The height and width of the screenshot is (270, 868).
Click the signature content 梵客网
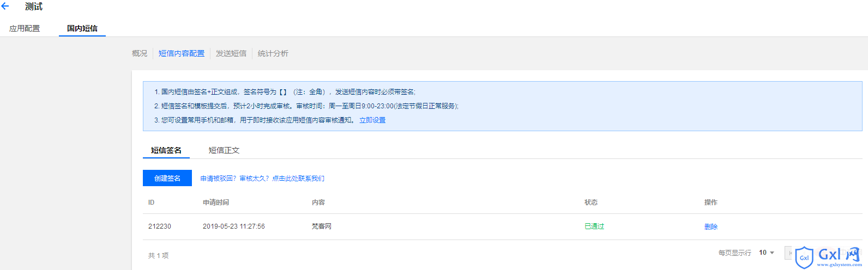(x=322, y=226)
